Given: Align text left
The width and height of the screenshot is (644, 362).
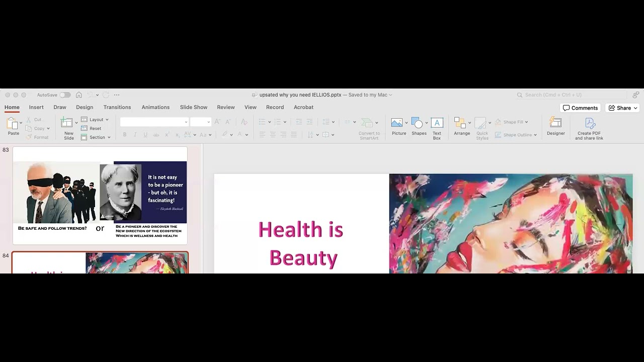Looking at the screenshot, I should click(x=262, y=135).
